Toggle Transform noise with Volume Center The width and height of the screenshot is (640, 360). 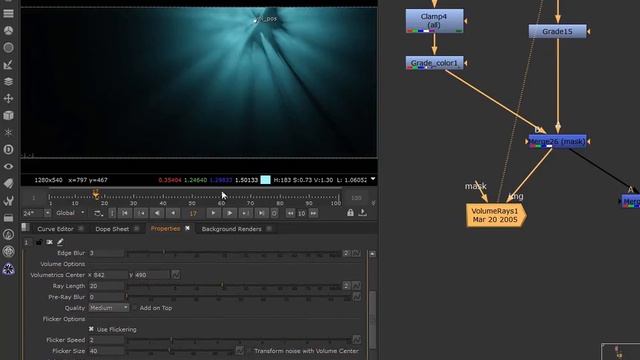click(249, 351)
